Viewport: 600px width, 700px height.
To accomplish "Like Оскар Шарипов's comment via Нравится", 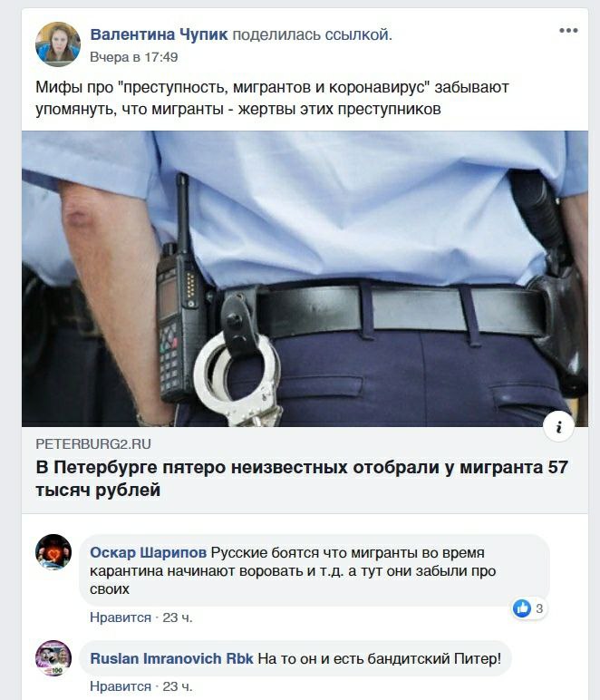I will point(121,617).
